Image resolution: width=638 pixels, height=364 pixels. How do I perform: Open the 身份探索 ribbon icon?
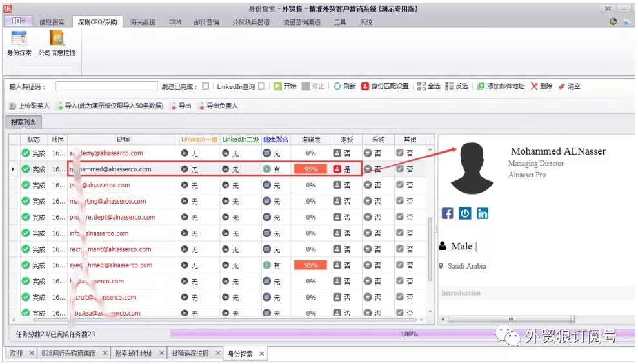pyautogui.click(x=19, y=43)
